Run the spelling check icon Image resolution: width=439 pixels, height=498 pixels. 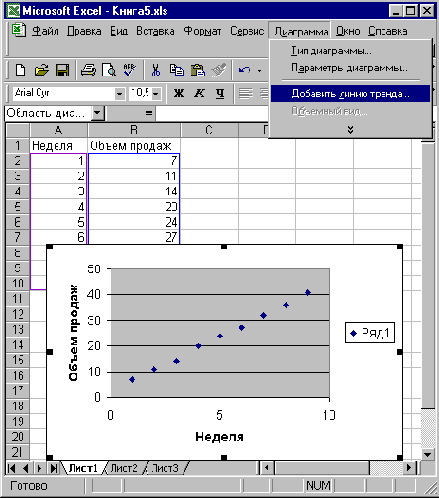click(129, 70)
